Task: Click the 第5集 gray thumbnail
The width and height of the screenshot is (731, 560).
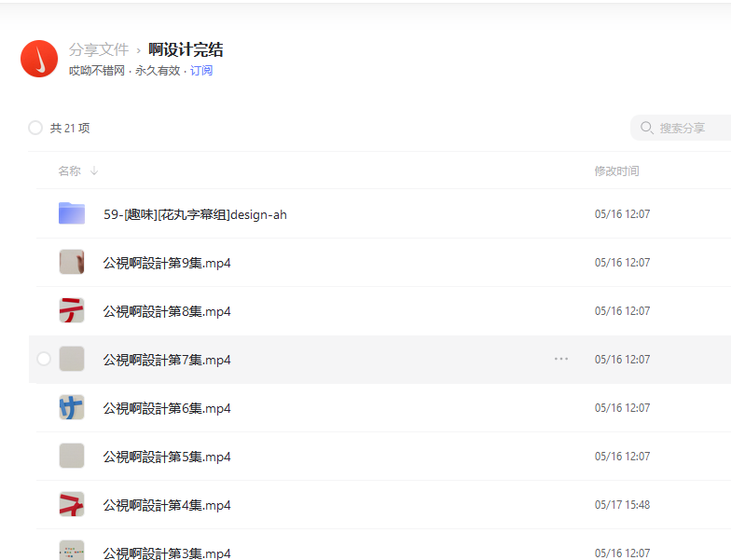Action: click(72, 456)
